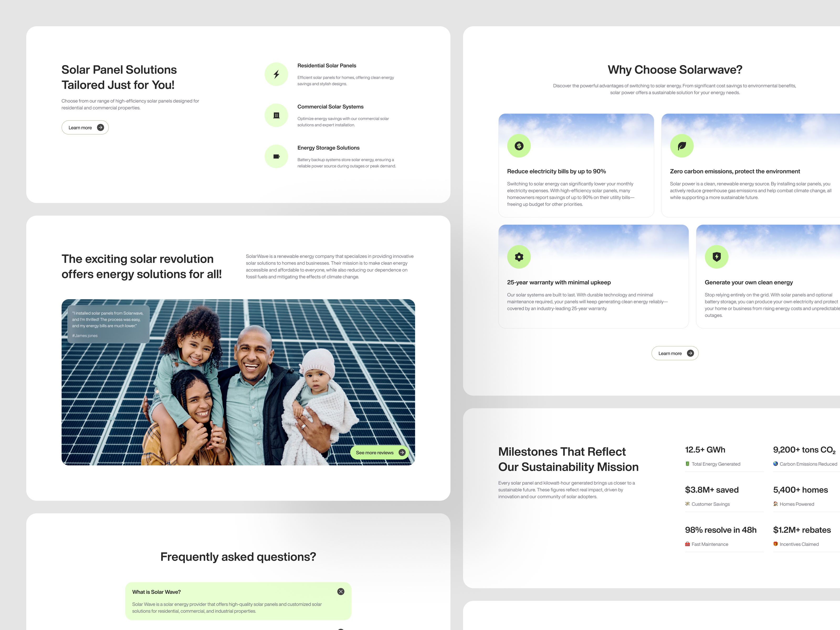Click arrow icon in Why Choose Solarwave Learn more
This screenshot has height=630, width=840.
[x=690, y=353]
